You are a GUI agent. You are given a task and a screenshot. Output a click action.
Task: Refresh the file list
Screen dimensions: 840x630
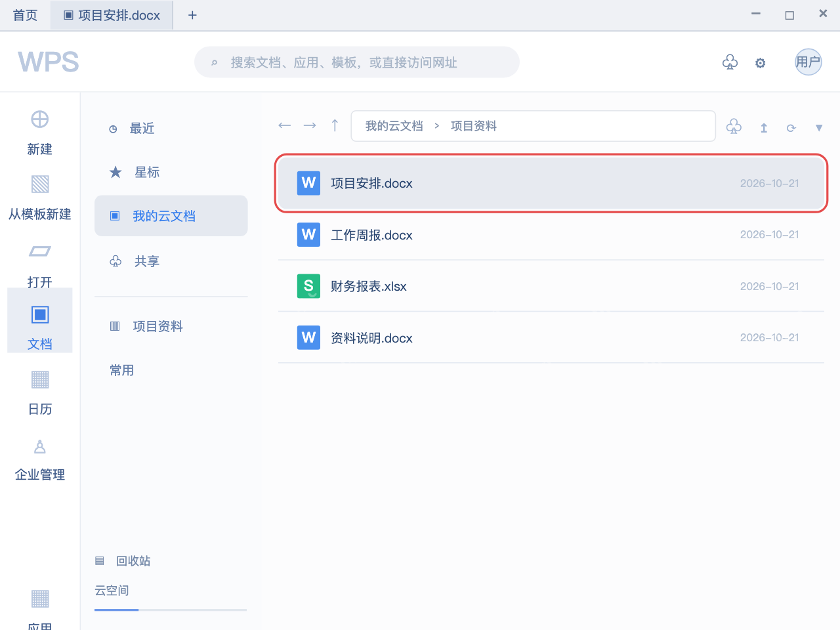coord(791,128)
